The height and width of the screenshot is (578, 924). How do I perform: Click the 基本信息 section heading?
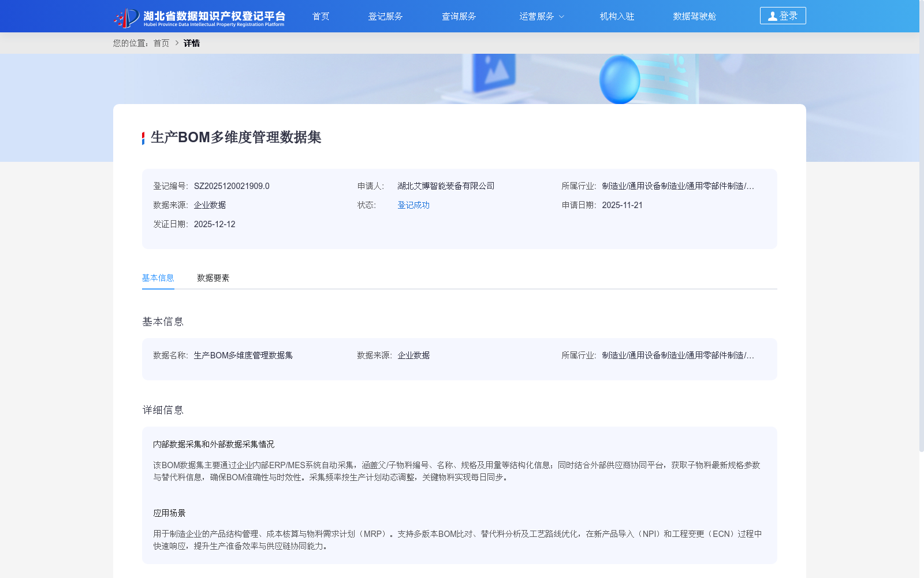point(163,322)
